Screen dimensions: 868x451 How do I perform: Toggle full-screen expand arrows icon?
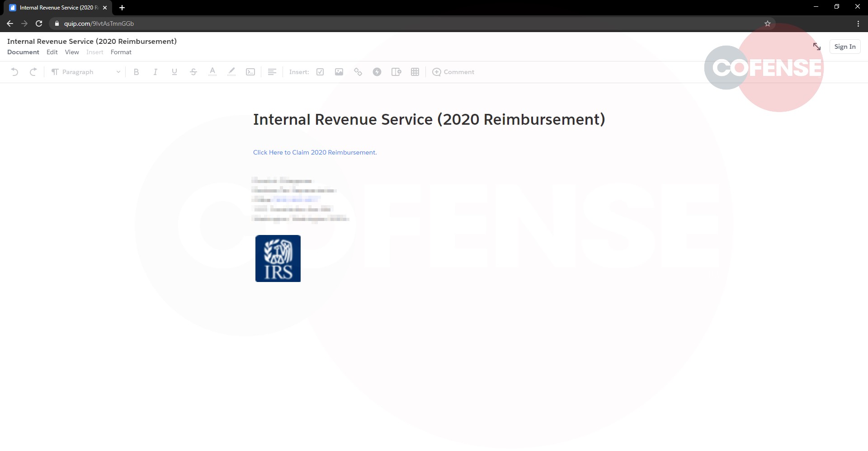tap(816, 47)
